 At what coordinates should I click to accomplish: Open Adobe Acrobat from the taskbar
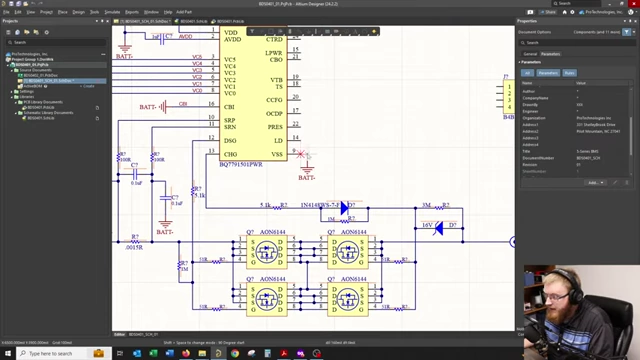284,353
